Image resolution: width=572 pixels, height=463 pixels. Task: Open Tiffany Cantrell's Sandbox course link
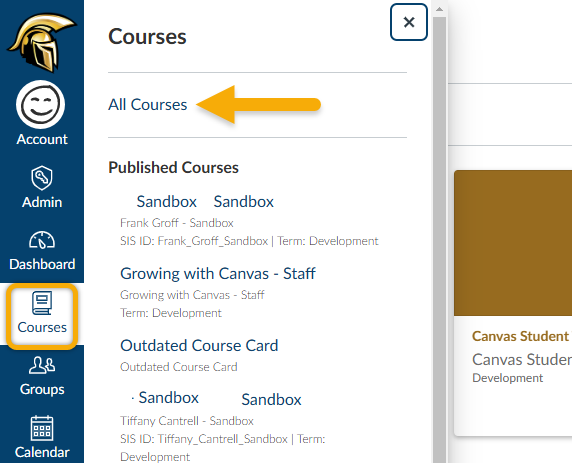(x=216, y=398)
